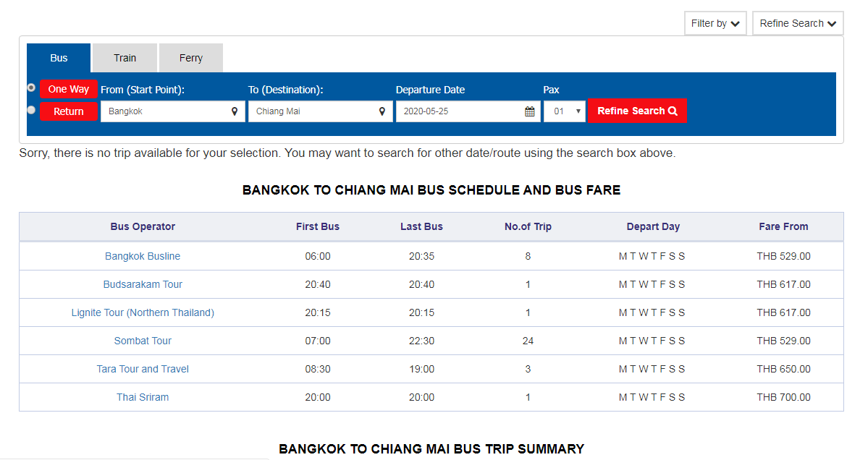Click the magnifier icon on Refine Search button

(673, 111)
